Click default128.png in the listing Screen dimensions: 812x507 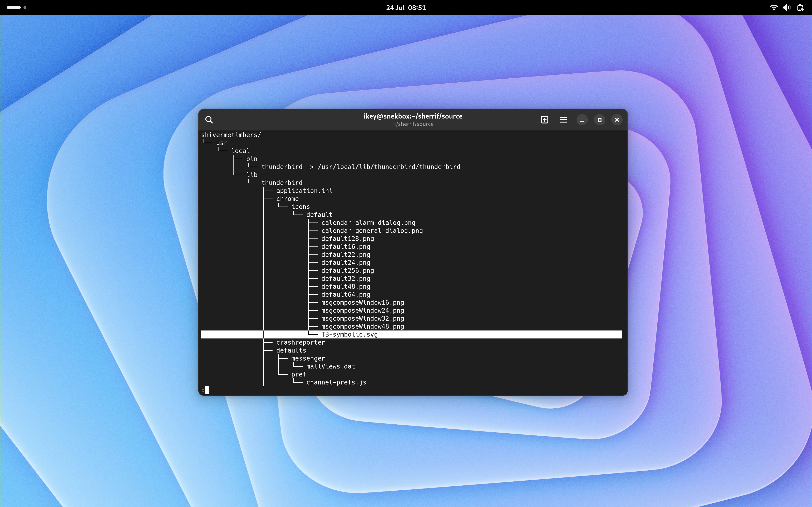[x=347, y=239]
